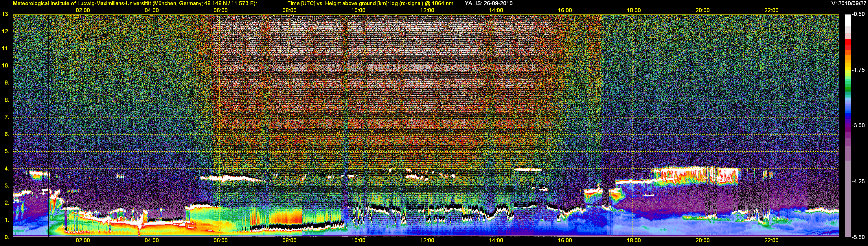Click the 10. km height axis label

point(6,66)
